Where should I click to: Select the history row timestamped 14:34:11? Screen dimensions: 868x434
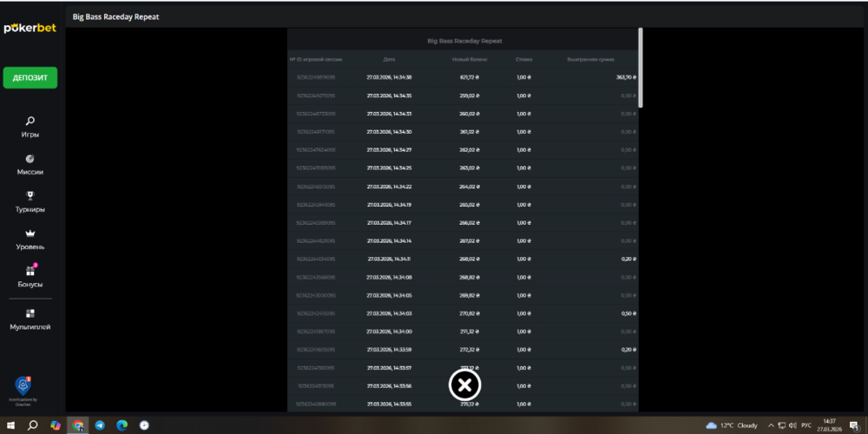tap(463, 259)
